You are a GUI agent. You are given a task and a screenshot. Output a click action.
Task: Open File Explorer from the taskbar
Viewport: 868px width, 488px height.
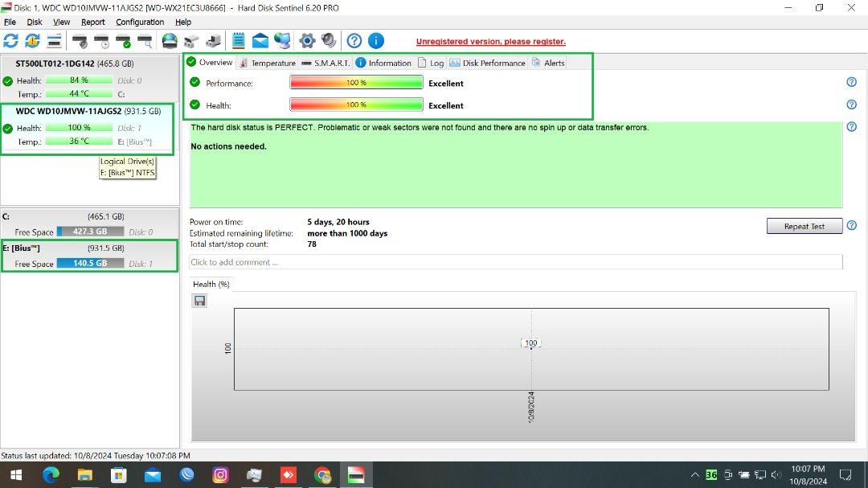tap(84, 474)
